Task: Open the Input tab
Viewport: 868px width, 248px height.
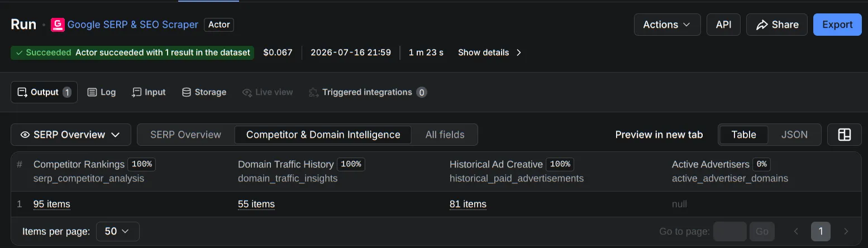Action: point(149,92)
